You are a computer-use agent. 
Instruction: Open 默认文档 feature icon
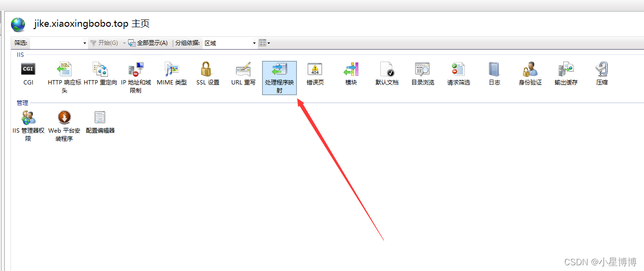click(x=387, y=69)
